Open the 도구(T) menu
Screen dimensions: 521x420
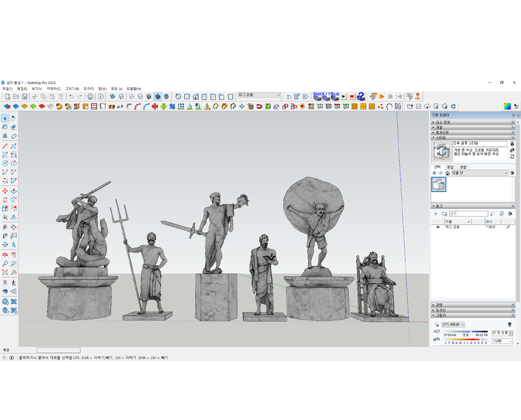(88, 89)
